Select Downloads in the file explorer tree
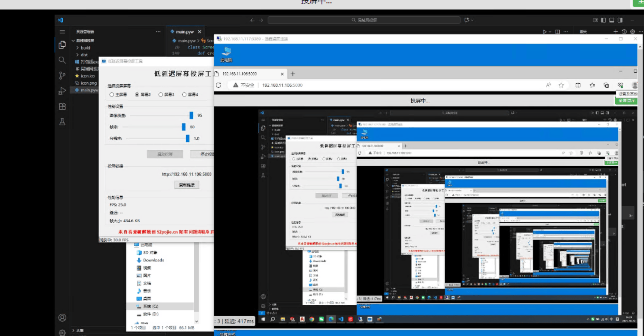The image size is (644, 336). pos(153,260)
